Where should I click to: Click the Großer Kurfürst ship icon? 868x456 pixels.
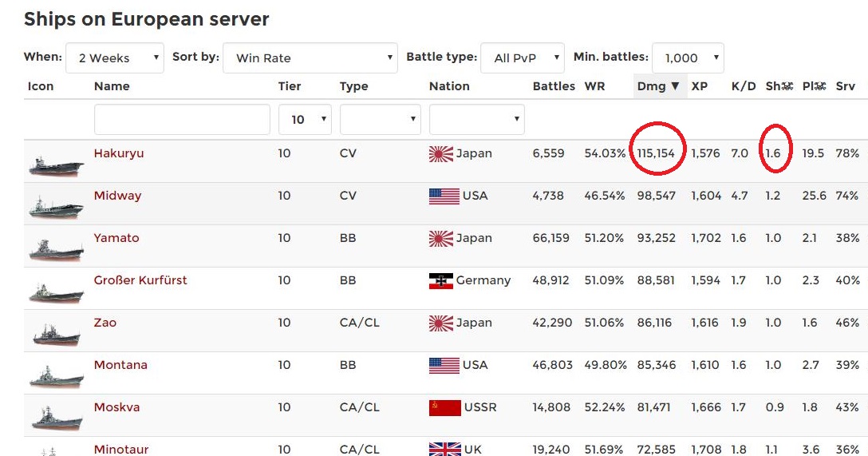click(x=56, y=291)
